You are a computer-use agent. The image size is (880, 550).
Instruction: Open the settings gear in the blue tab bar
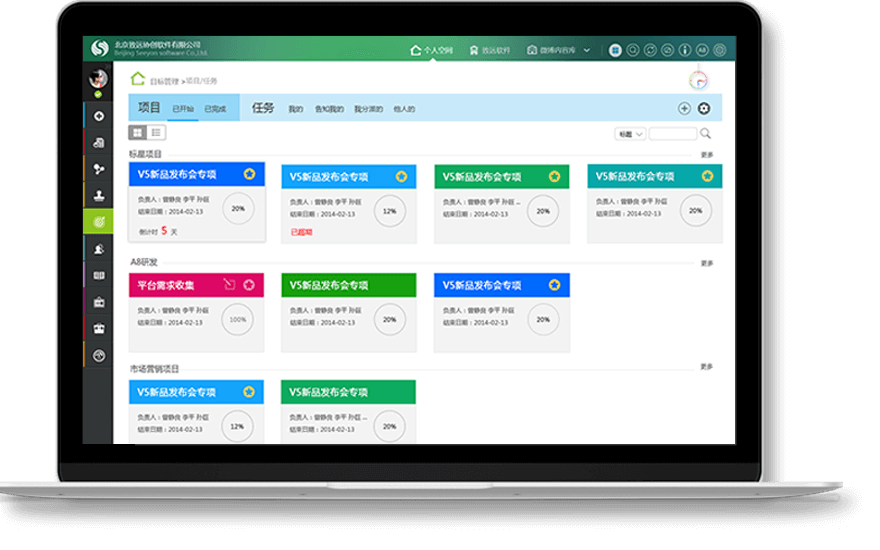click(704, 108)
